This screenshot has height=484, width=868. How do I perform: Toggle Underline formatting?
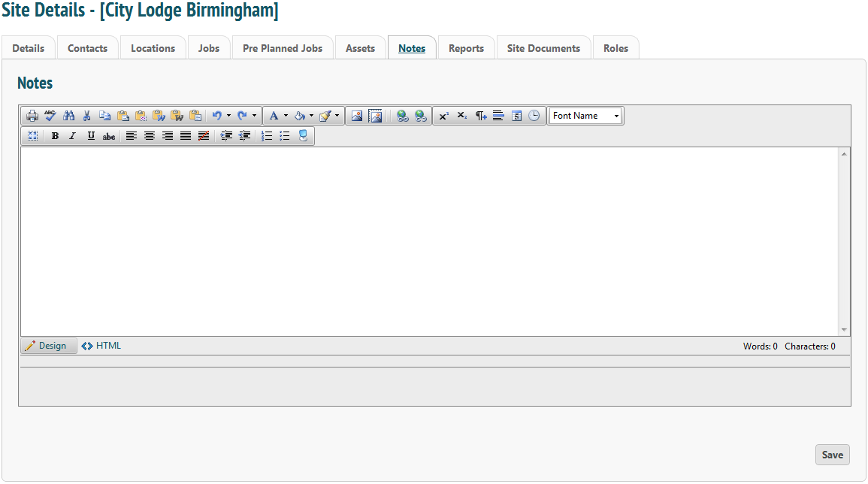tap(91, 136)
